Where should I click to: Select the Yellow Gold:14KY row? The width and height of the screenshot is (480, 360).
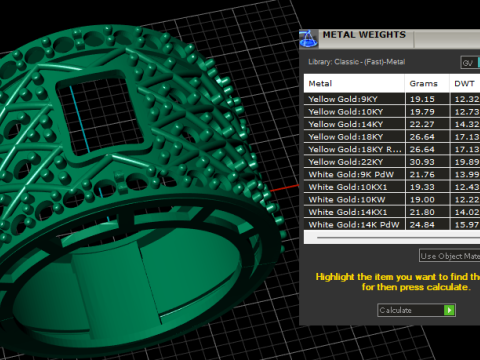point(392,124)
